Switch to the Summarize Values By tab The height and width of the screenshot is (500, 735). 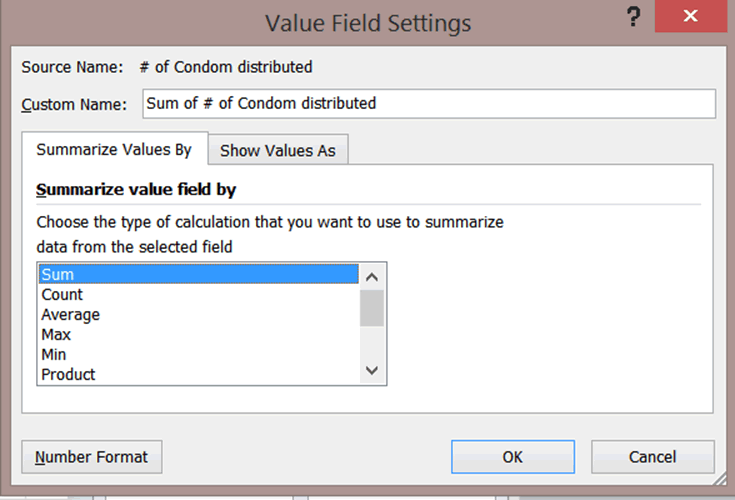pos(114,149)
